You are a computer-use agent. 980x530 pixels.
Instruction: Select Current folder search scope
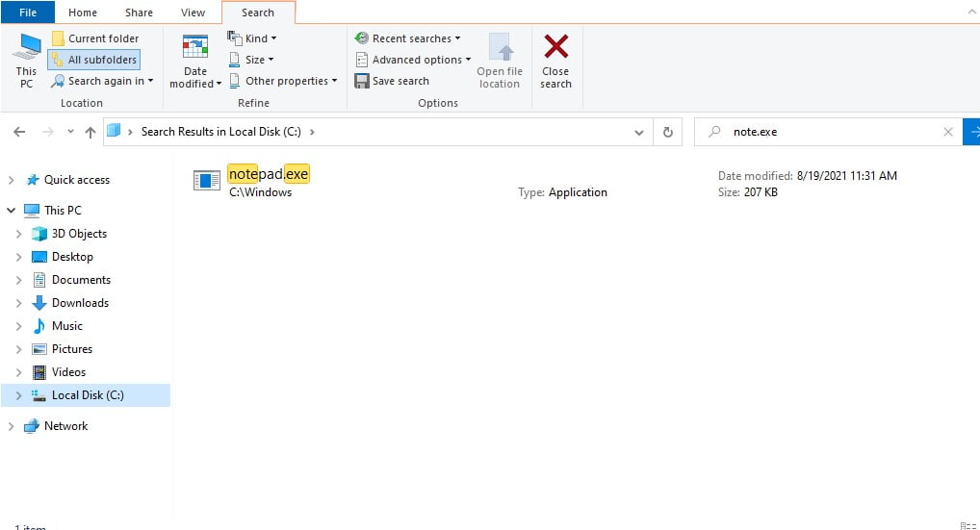click(95, 38)
